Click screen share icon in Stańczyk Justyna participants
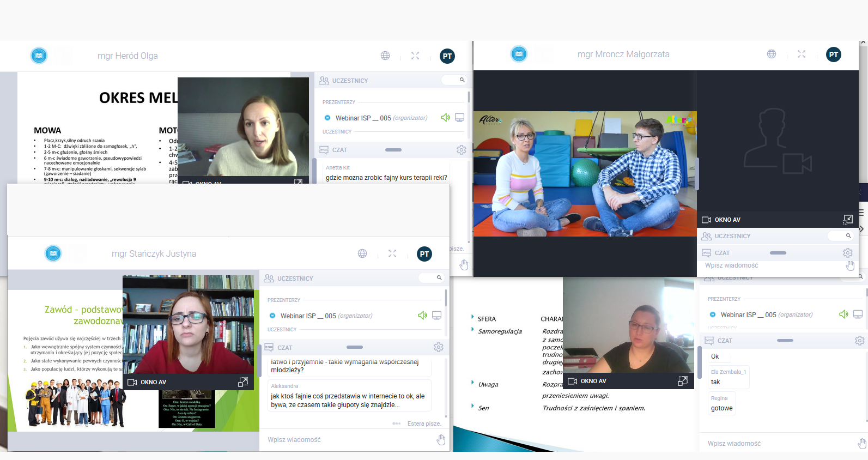Image resolution: width=868 pixels, height=460 pixels. pyautogui.click(x=437, y=316)
